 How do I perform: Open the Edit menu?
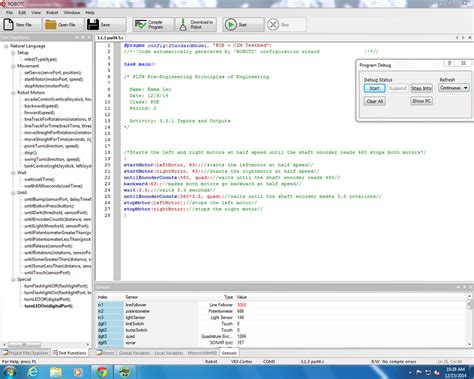22,12
